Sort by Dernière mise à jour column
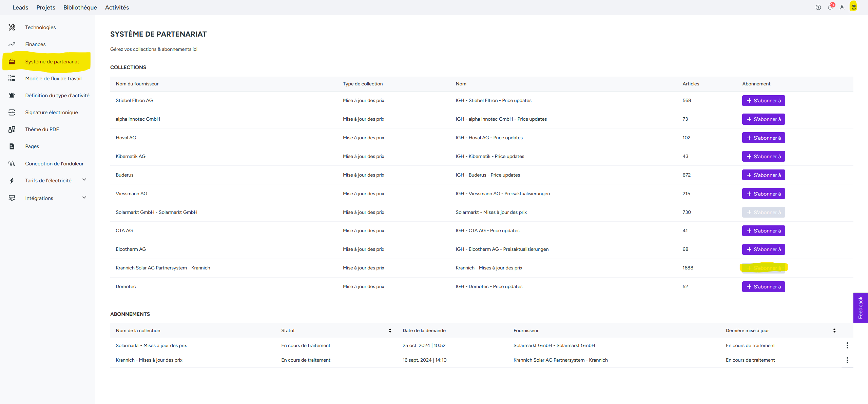 coord(834,330)
